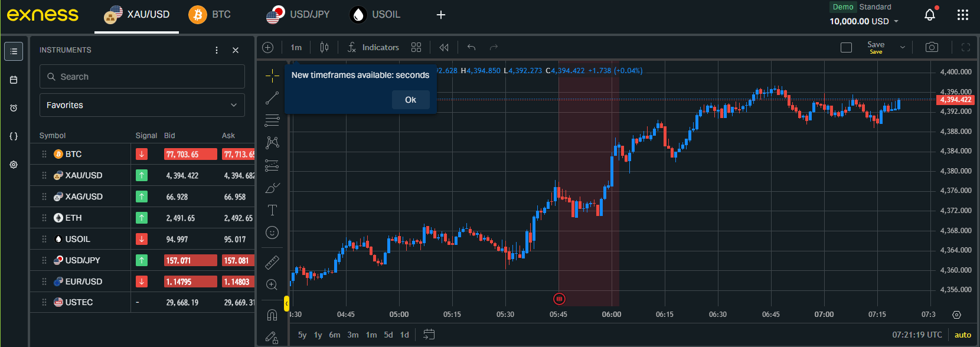980x347 pixels.
Task: Select the trend line drawing tool
Action: [272, 98]
